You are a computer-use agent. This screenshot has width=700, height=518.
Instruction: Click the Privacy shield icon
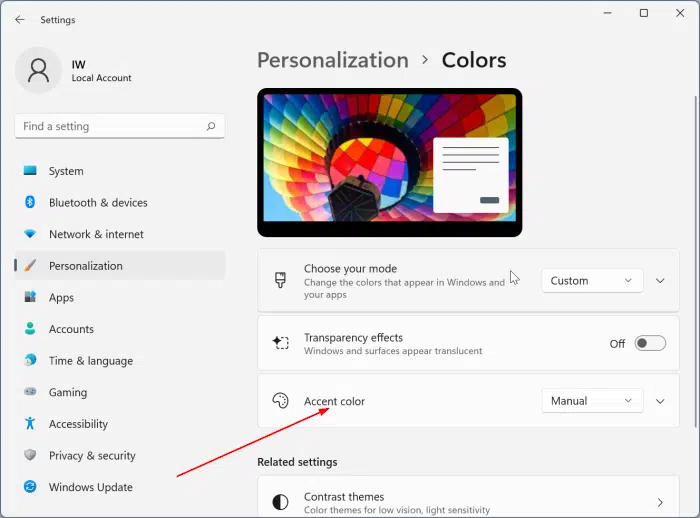click(30, 455)
